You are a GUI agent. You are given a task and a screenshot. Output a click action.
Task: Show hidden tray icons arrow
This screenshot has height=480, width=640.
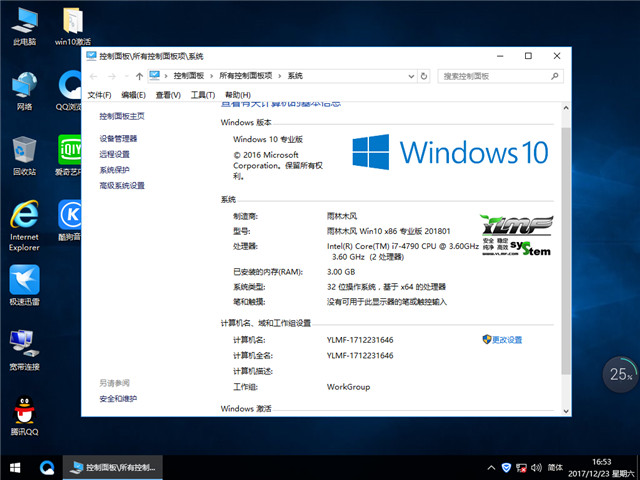(x=491, y=468)
